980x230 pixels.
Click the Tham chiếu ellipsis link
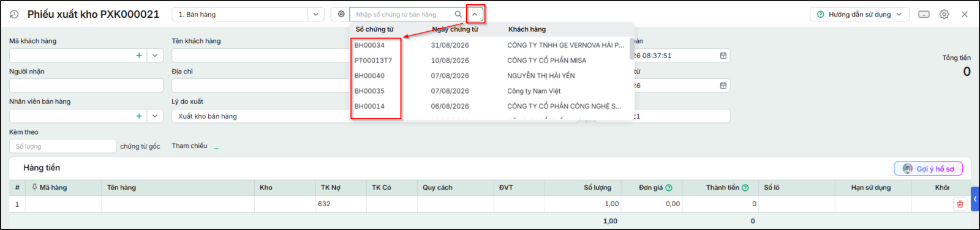(216, 147)
